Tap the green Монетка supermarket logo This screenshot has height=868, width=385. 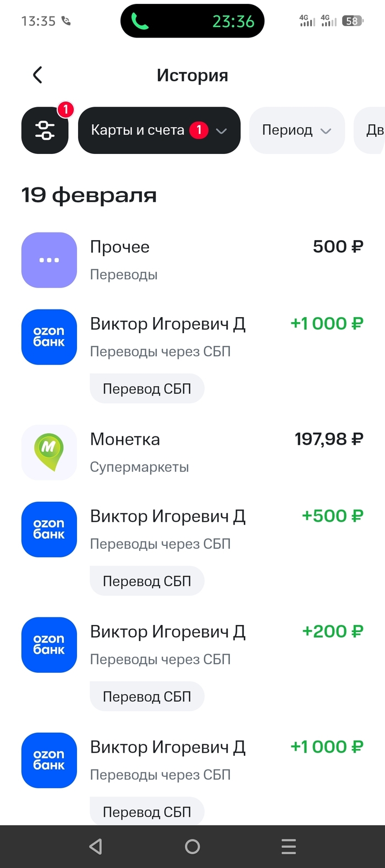coord(49,452)
